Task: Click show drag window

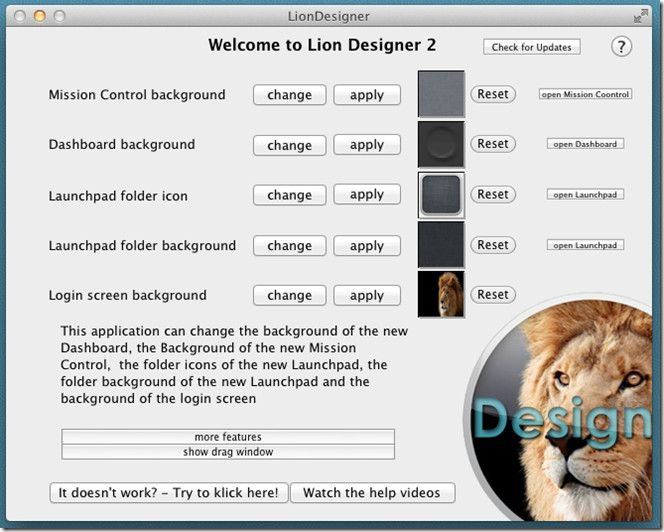Action: point(228,452)
